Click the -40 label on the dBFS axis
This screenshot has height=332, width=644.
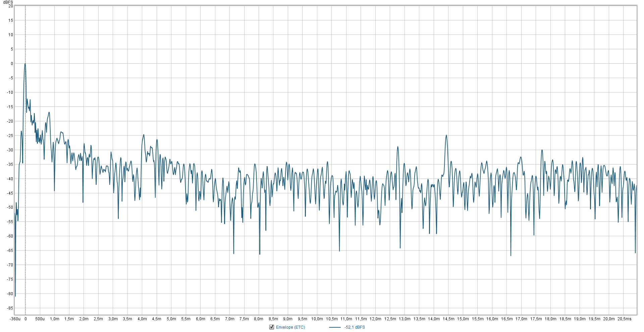[10, 179]
